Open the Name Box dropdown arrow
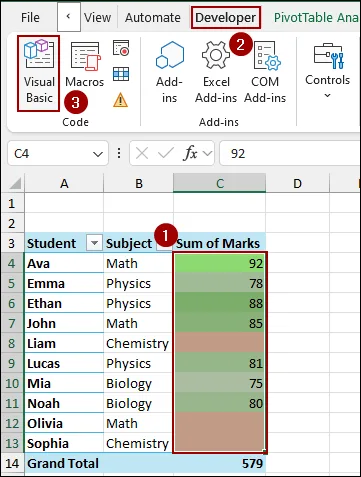361x477 pixels. tap(98, 154)
